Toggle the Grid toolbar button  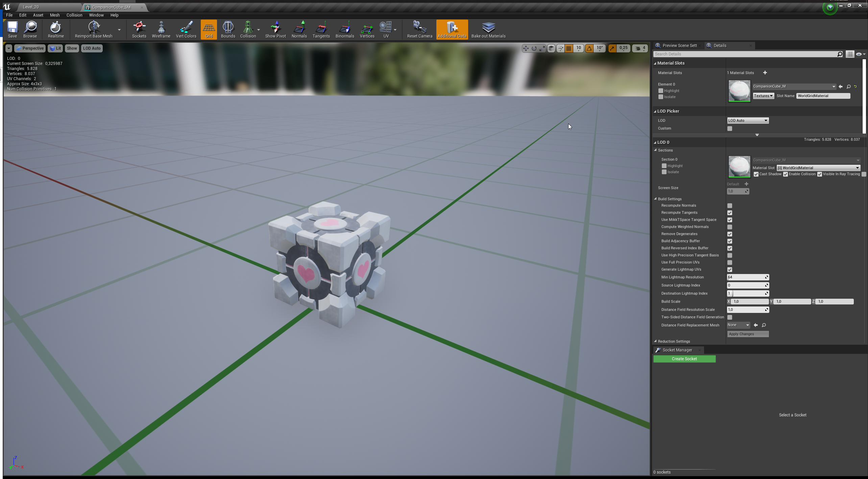click(209, 29)
